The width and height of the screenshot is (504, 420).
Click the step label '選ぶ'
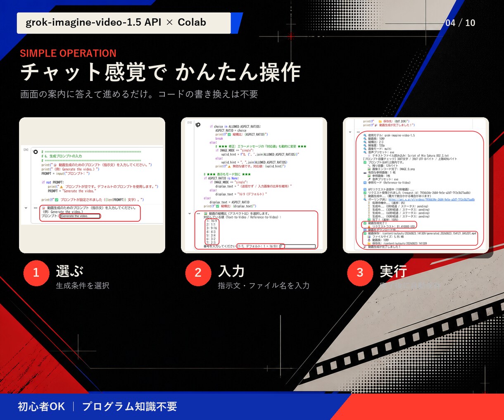[69, 271]
